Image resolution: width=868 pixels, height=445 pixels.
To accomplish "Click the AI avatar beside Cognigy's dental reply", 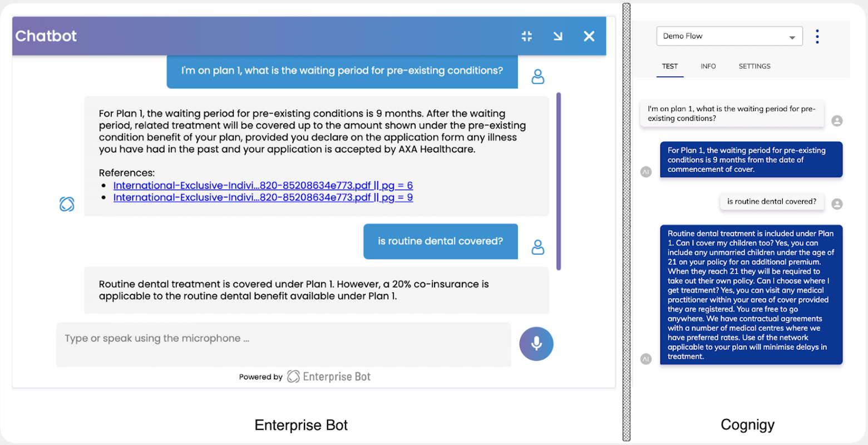I will 646,359.
